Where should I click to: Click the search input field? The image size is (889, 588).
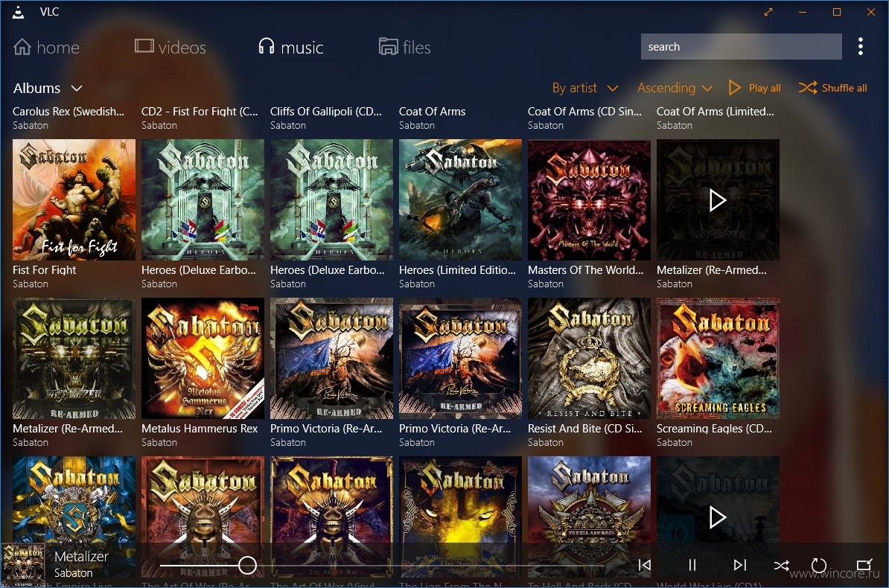coord(741,46)
